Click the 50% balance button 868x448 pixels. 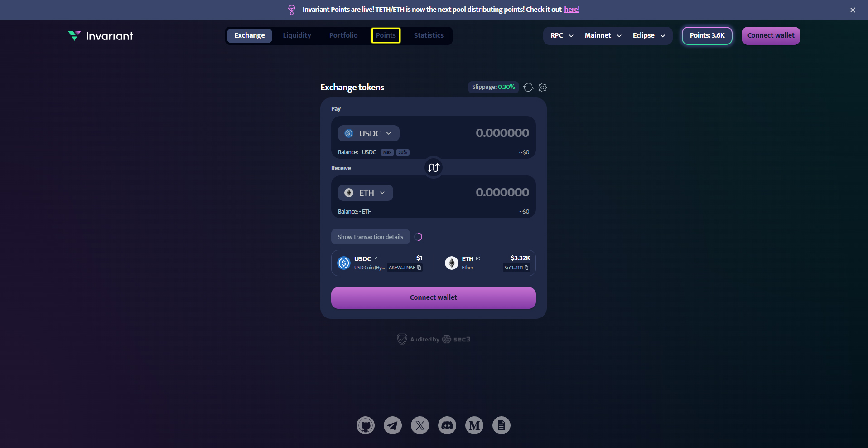pyautogui.click(x=403, y=152)
